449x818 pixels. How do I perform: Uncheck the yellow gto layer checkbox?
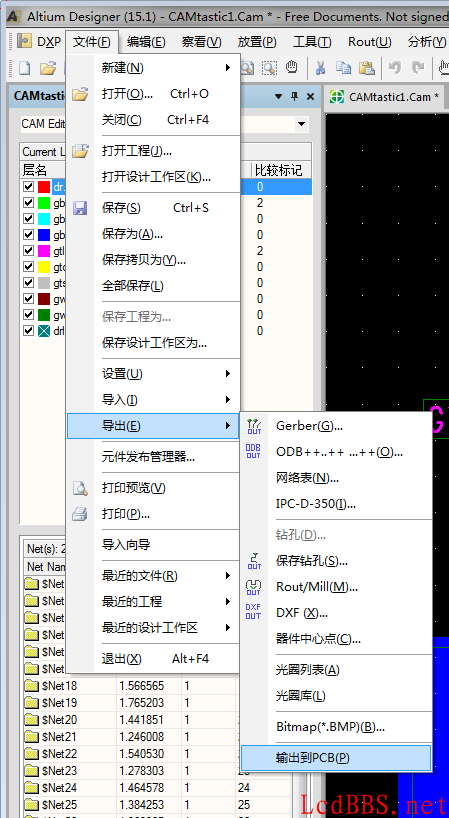coord(28,267)
